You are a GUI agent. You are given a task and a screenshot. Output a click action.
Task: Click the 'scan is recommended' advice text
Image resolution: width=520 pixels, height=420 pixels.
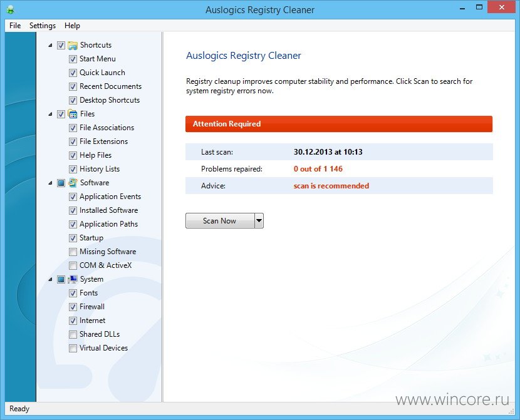pos(331,186)
